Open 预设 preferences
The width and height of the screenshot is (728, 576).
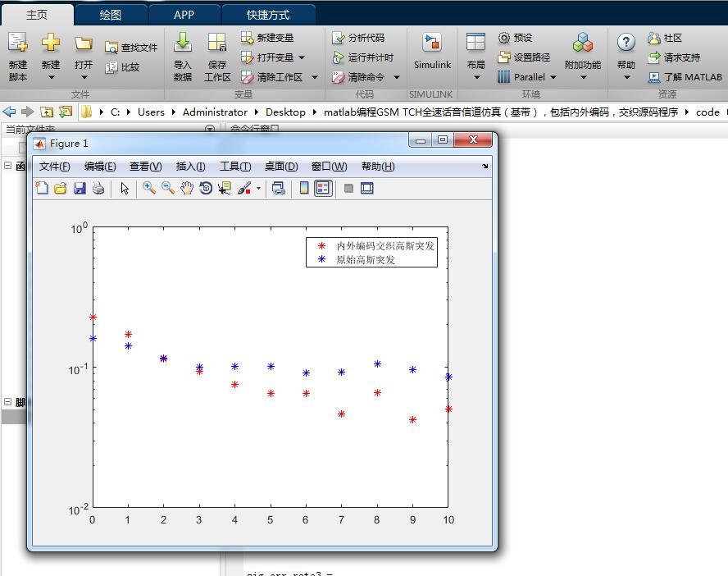click(x=515, y=38)
